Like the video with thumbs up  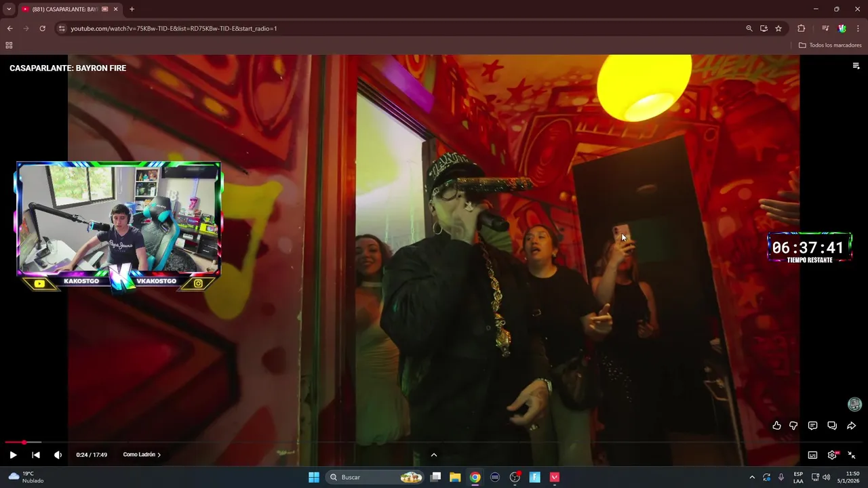[x=776, y=426]
